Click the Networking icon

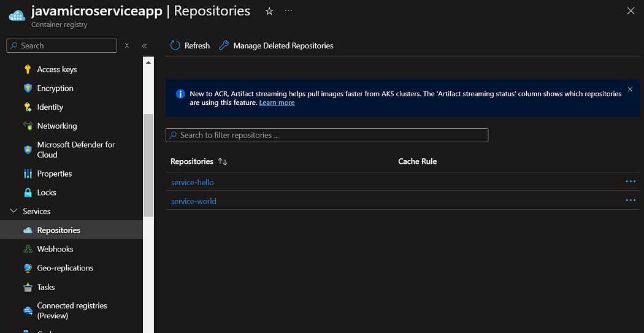point(28,126)
